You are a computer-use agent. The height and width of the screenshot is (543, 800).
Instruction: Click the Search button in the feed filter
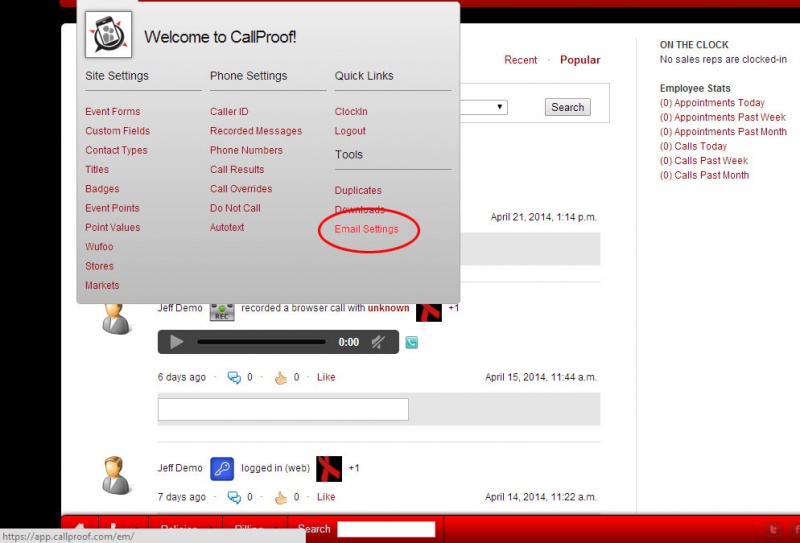point(567,107)
